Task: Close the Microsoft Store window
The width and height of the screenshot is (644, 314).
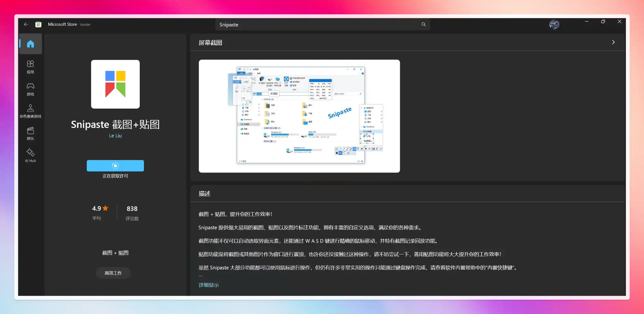Action: point(620,22)
